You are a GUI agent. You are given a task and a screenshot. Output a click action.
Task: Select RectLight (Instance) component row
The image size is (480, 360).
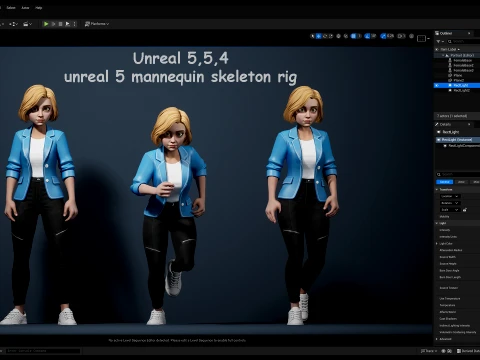pyautogui.click(x=458, y=140)
